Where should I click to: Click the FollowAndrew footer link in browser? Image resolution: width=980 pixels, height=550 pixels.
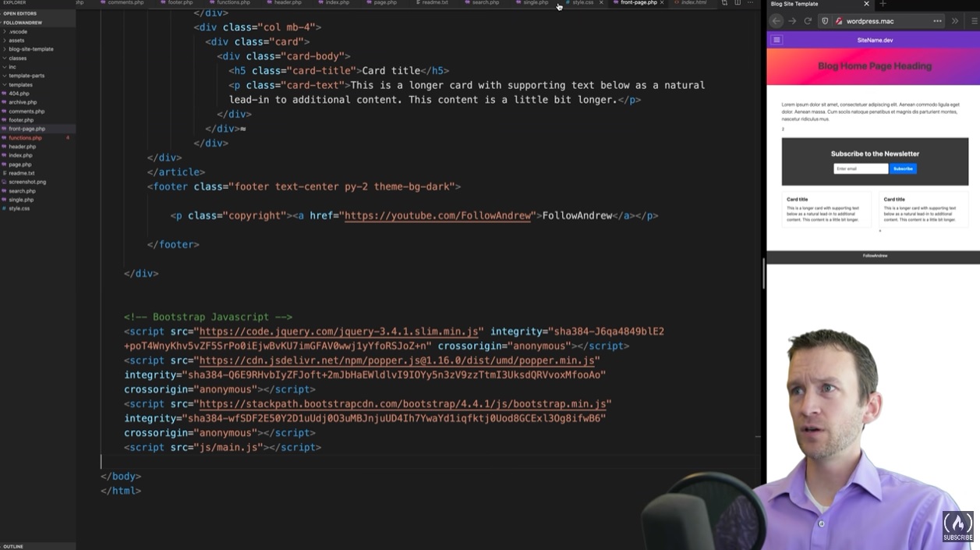pos(875,256)
